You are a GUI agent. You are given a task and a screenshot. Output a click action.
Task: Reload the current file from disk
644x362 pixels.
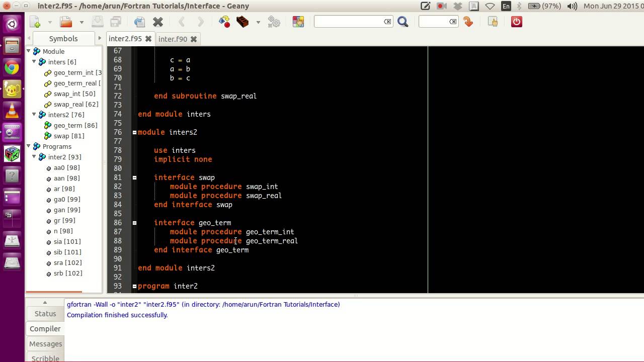tap(139, 22)
